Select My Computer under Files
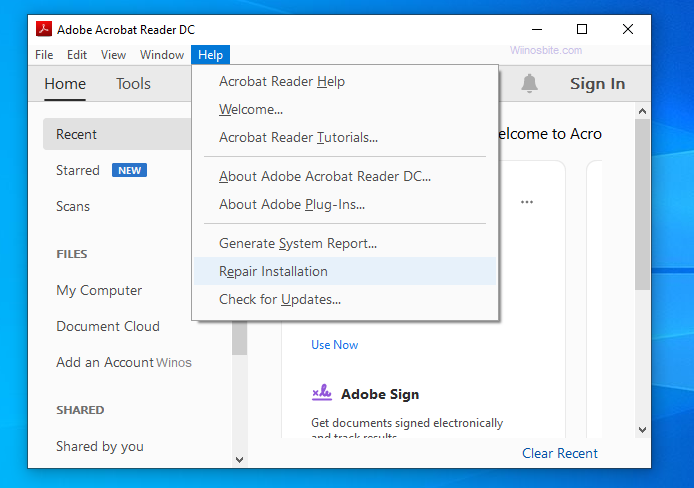This screenshot has height=488, width=694. [99, 290]
